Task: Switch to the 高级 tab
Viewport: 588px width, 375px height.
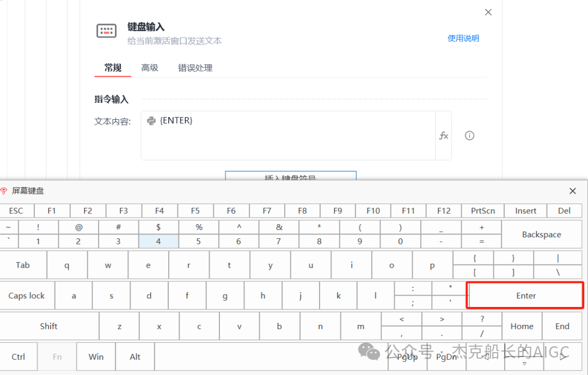Action: click(x=149, y=68)
